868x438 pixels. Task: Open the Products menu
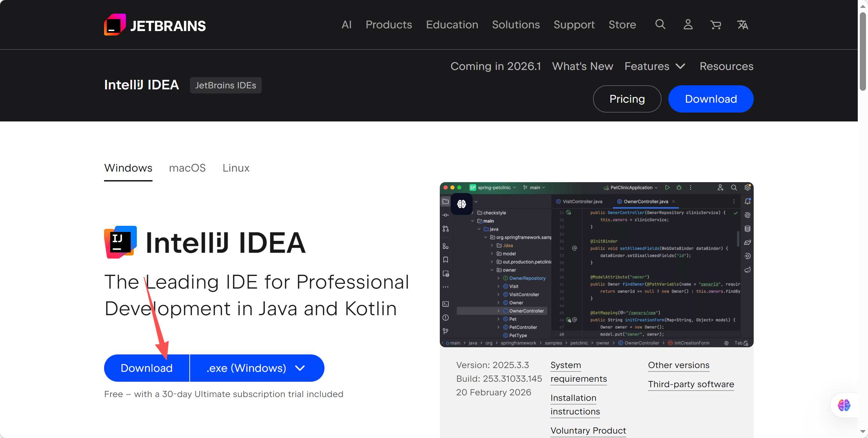tap(389, 25)
